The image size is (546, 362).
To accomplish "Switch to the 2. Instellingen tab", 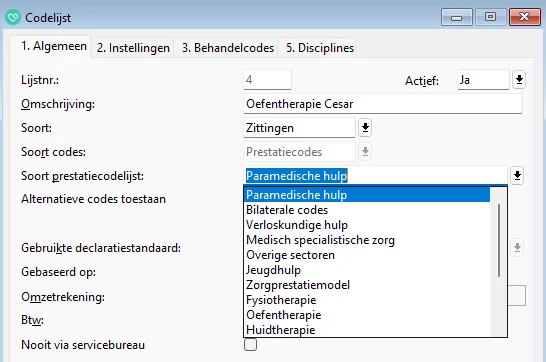I will click(133, 48).
